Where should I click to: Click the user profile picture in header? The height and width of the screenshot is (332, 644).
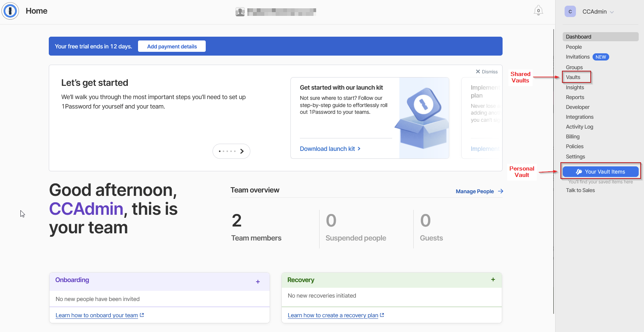[x=240, y=12]
